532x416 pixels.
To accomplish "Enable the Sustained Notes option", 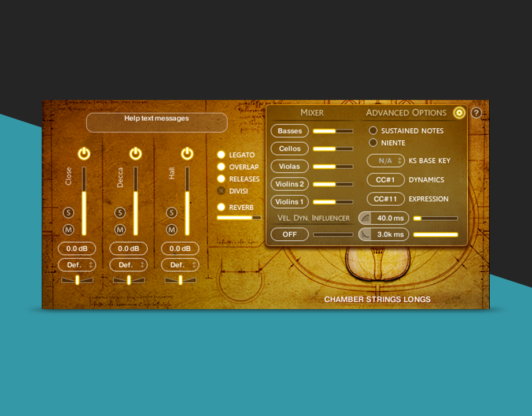I will click(373, 131).
